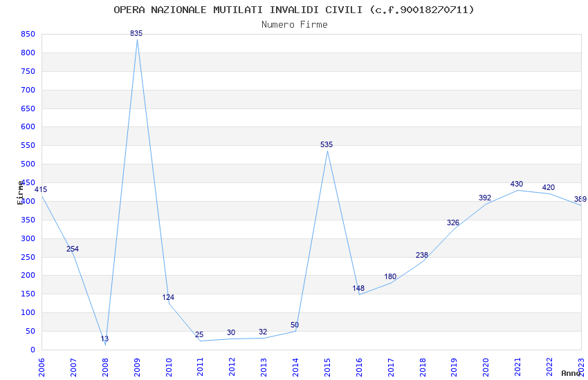
Task: Click the x-axis year label 2018
Action: click(423, 368)
